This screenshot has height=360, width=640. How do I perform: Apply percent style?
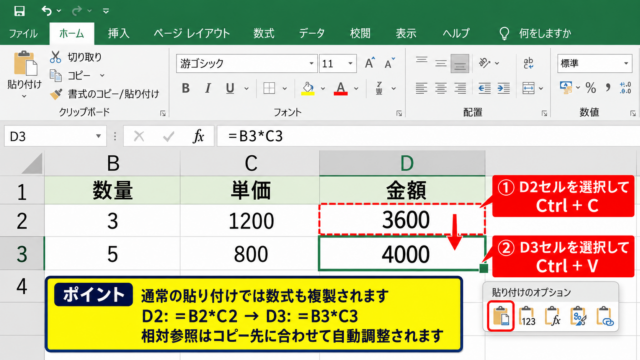click(590, 87)
